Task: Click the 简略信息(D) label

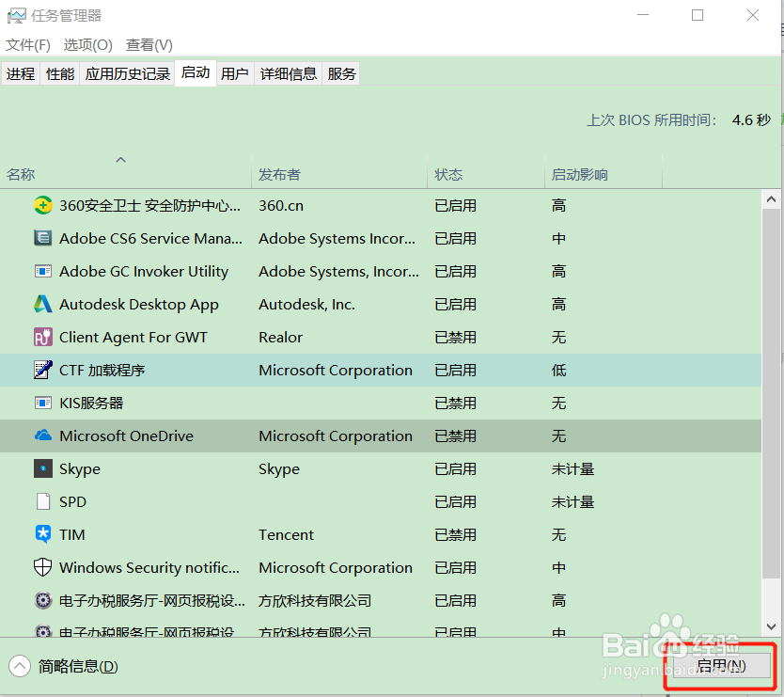Action: [x=78, y=667]
